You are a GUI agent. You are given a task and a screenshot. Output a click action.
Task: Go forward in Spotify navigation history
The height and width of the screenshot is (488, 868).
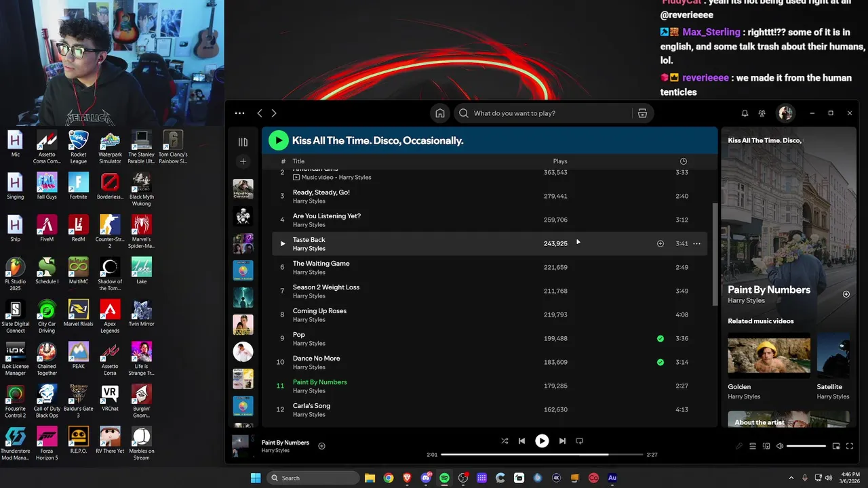coord(274,113)
